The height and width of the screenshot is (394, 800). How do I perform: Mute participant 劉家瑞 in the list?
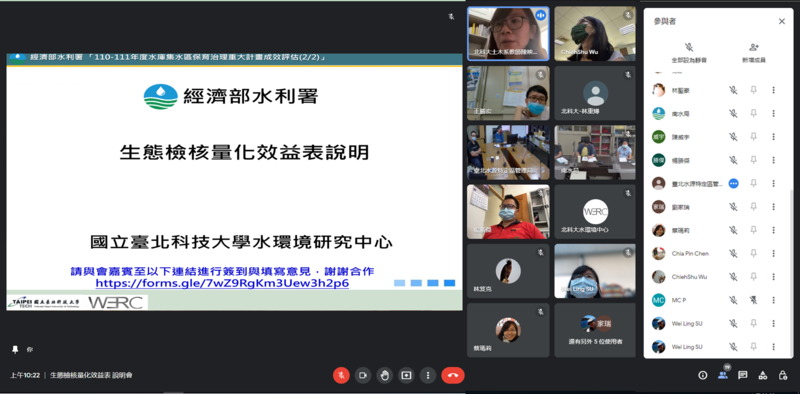[733, 207]
